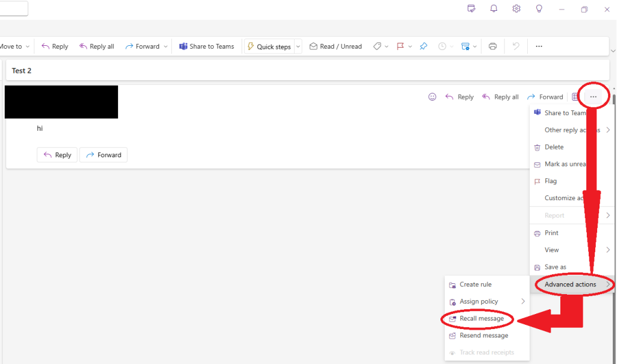Image resolution: width=617 pixels, height=364 pixels.
Task: Click the flag icon in the toolbar
Action: (400, 46)
